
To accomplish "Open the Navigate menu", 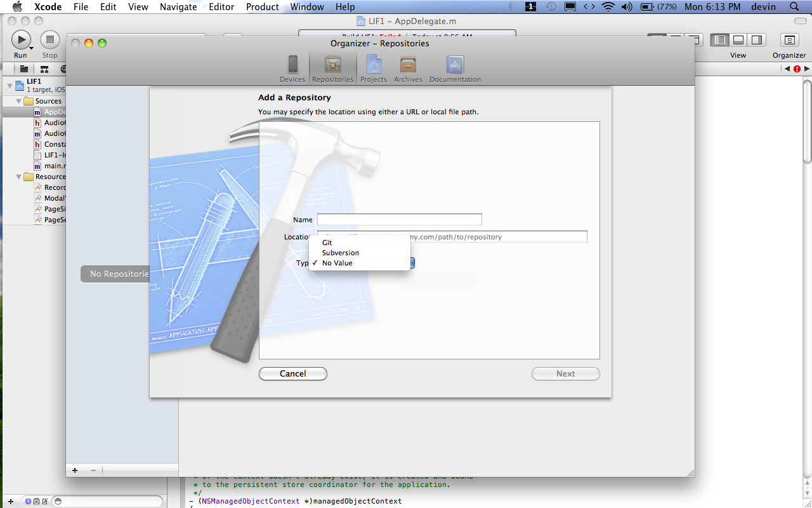I will (178, 7).
